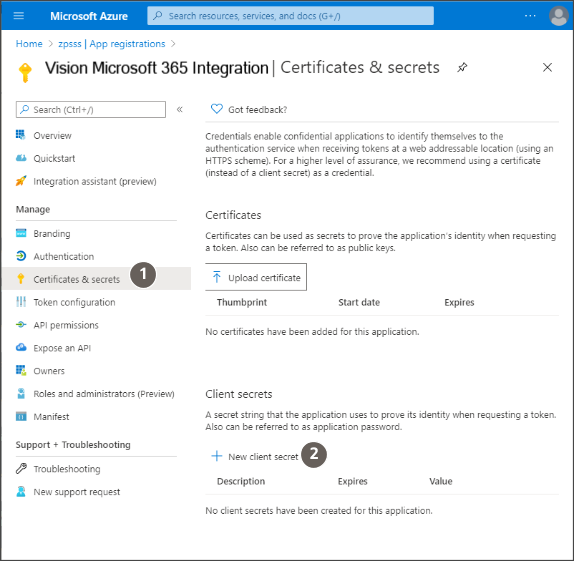574x561 pixels.
Task: Open Token configuration
Action: point(74,302)
